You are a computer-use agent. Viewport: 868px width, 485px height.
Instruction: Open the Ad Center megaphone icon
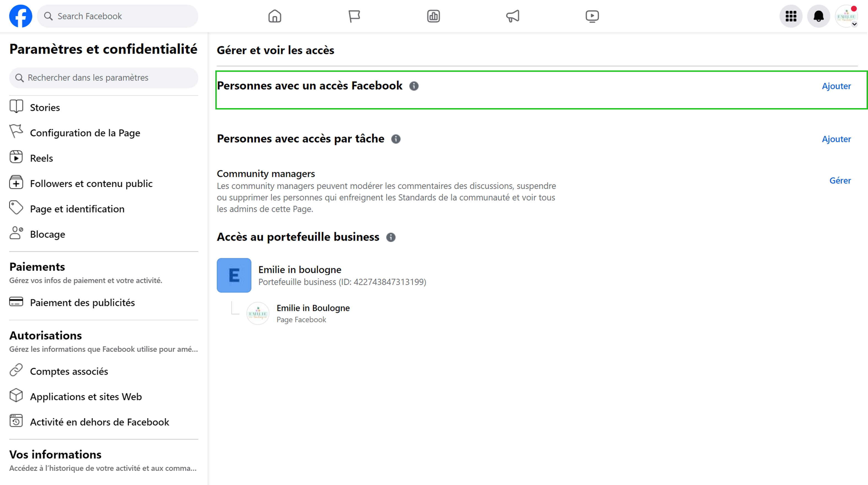512,16
